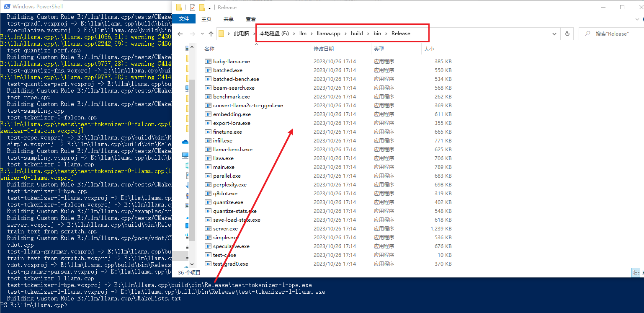Click 本地磁盘 (E:) breadcrumb

[274, 34]
